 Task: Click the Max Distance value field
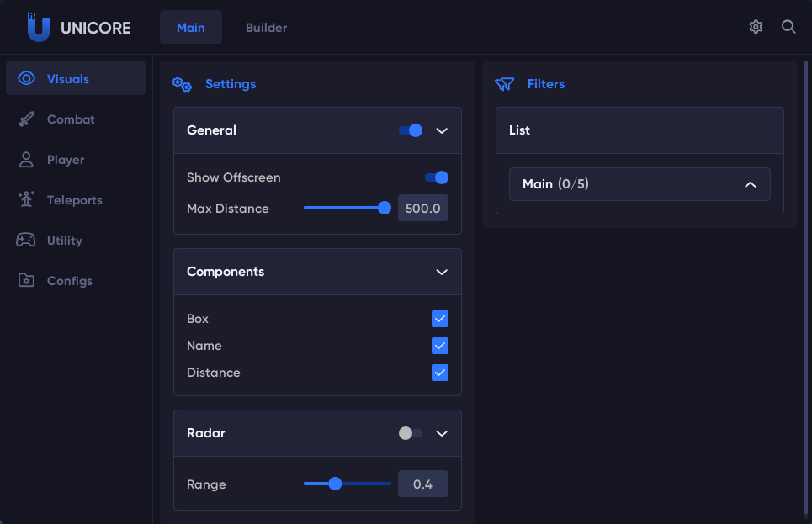point(423,208)
